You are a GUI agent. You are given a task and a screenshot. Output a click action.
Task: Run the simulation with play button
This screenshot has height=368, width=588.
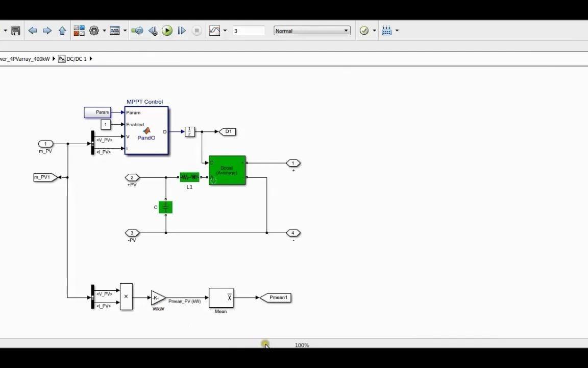pos(167,31)
